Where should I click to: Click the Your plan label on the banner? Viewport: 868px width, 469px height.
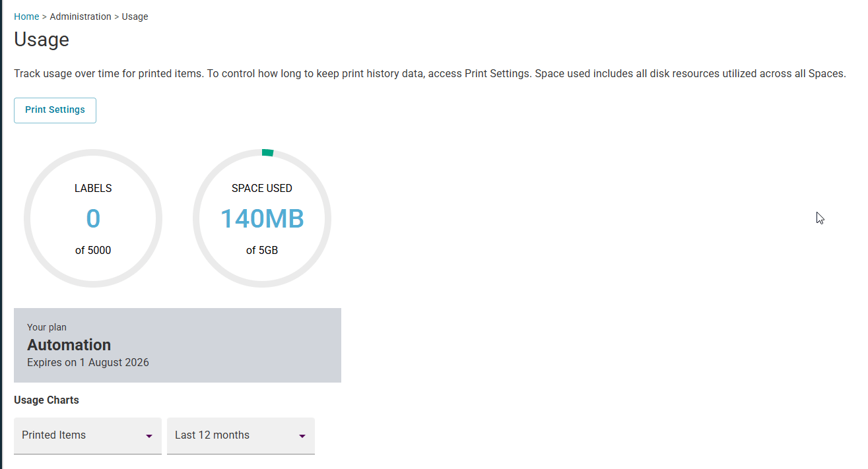(x=47, y=327)
